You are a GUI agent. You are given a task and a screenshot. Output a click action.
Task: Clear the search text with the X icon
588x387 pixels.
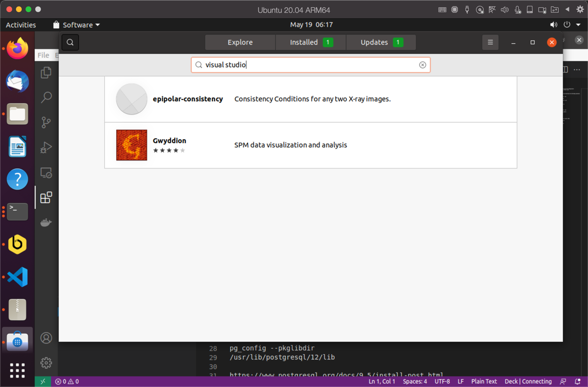pyautogui.click(x=423, y=65)
